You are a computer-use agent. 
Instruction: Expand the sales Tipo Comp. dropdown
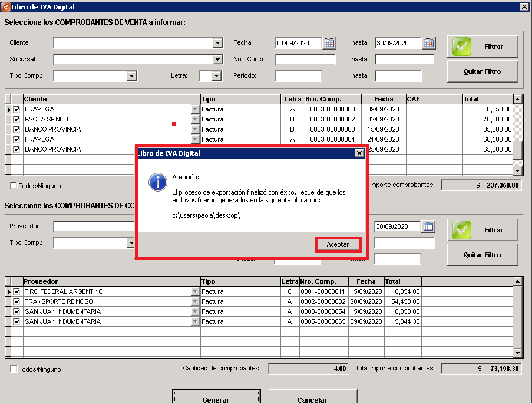[132, 75]
